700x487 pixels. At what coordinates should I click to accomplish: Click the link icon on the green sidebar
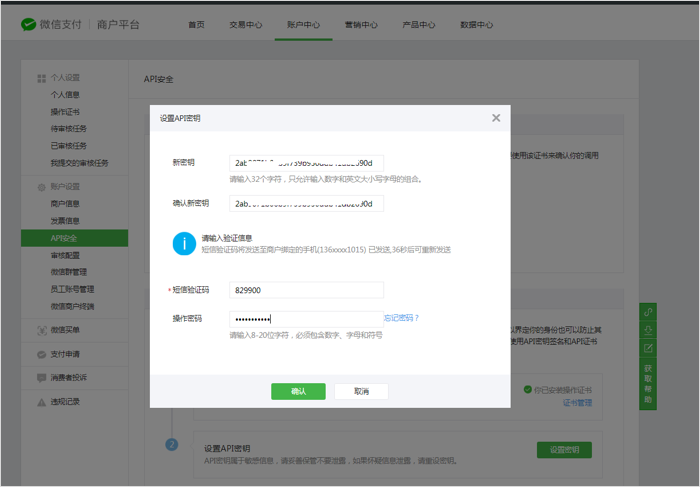(x=648, y=313)
